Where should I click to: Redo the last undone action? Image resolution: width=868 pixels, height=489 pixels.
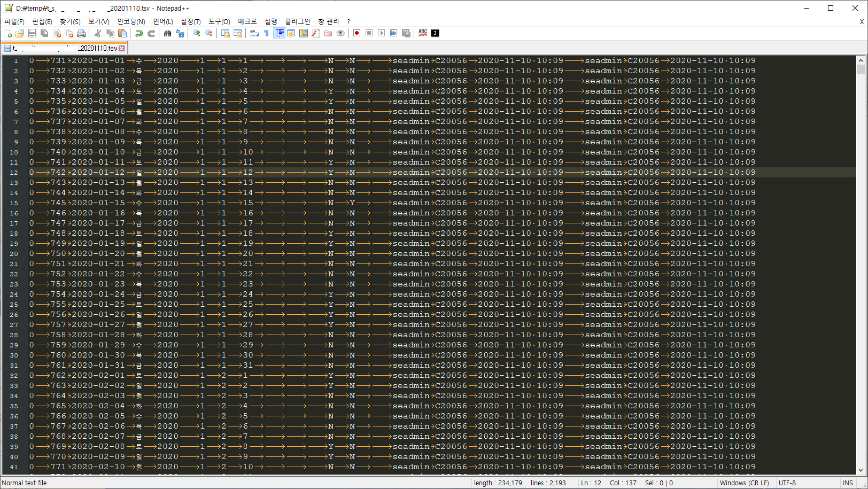tap(151, 33)
